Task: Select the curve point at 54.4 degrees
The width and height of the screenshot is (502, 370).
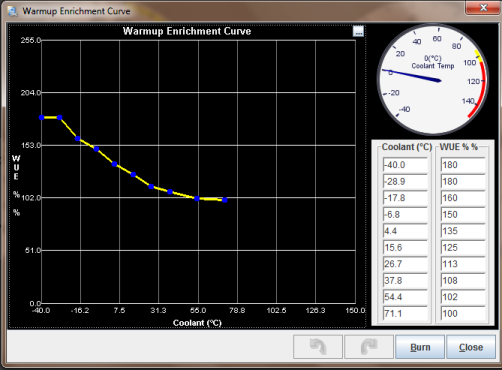Action: point(197,198)
